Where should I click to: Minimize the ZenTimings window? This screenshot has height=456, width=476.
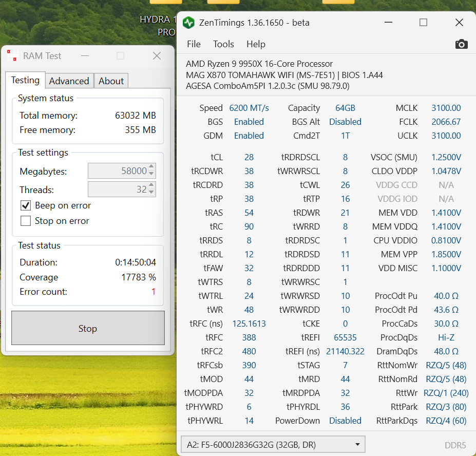(x=388, y=23)
